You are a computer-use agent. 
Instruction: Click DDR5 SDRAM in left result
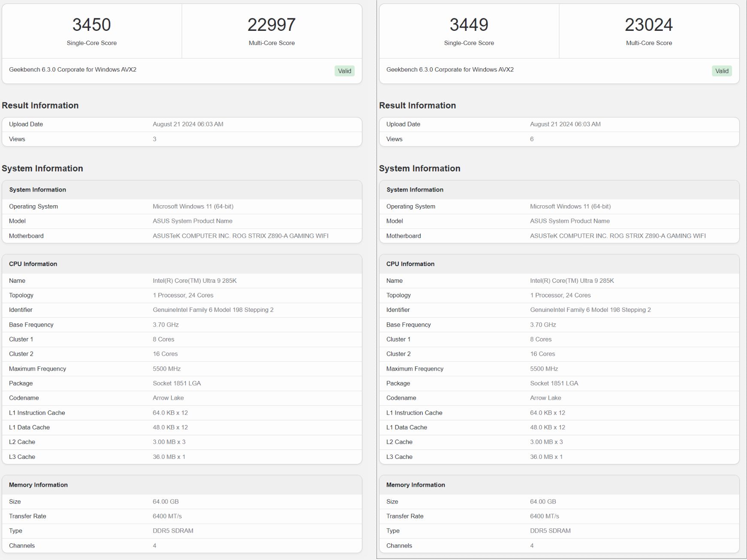coord(173,531)
